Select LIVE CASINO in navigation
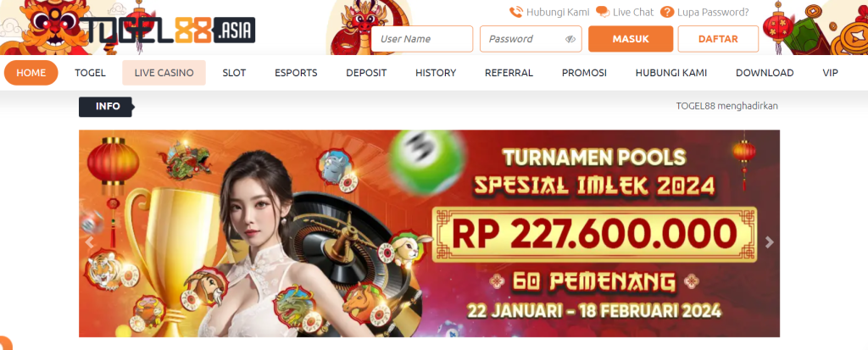Screen dimensions: 868x350 [x=164, y=73]
